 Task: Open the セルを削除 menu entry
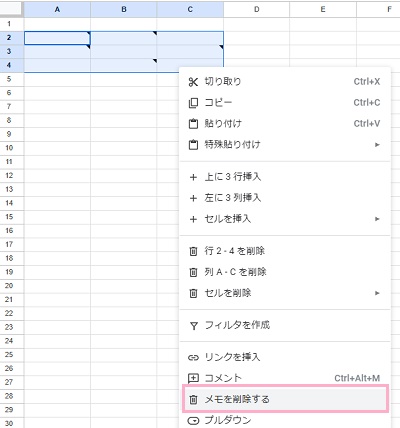pos(285,293)
